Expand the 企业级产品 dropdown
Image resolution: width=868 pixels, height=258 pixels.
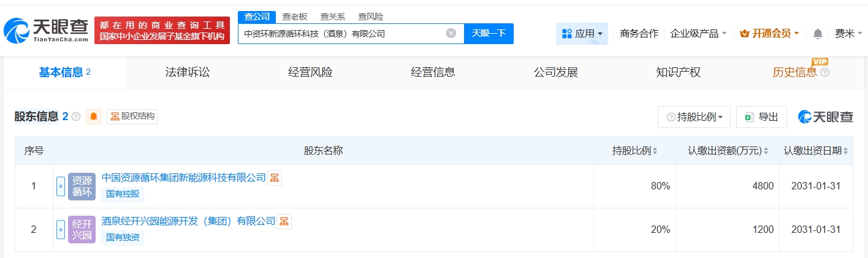[x=698, y=34]
